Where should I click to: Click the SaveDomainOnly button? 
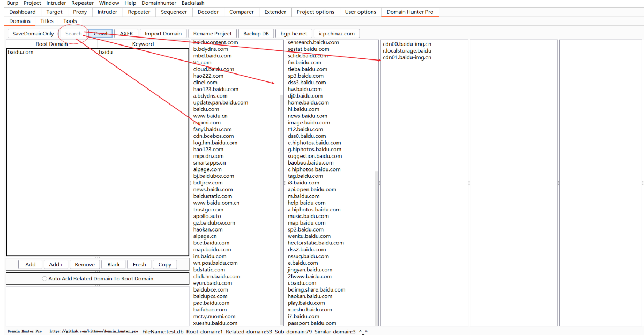(33, 33)
